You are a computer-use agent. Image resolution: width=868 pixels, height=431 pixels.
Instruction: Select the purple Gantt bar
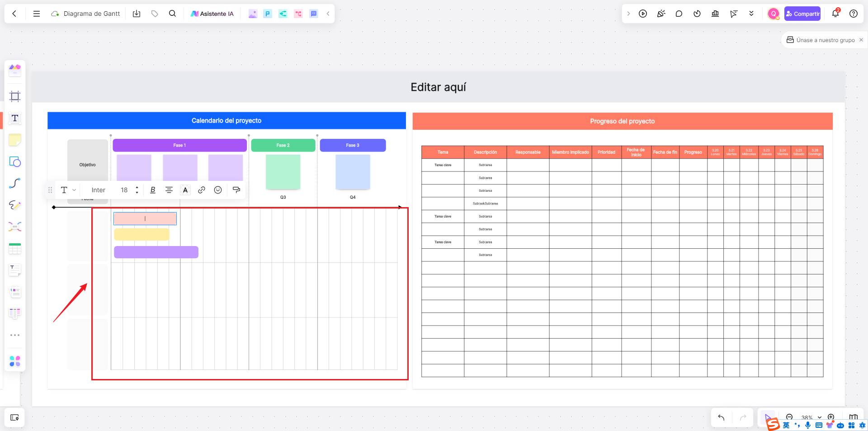point(156,252)
